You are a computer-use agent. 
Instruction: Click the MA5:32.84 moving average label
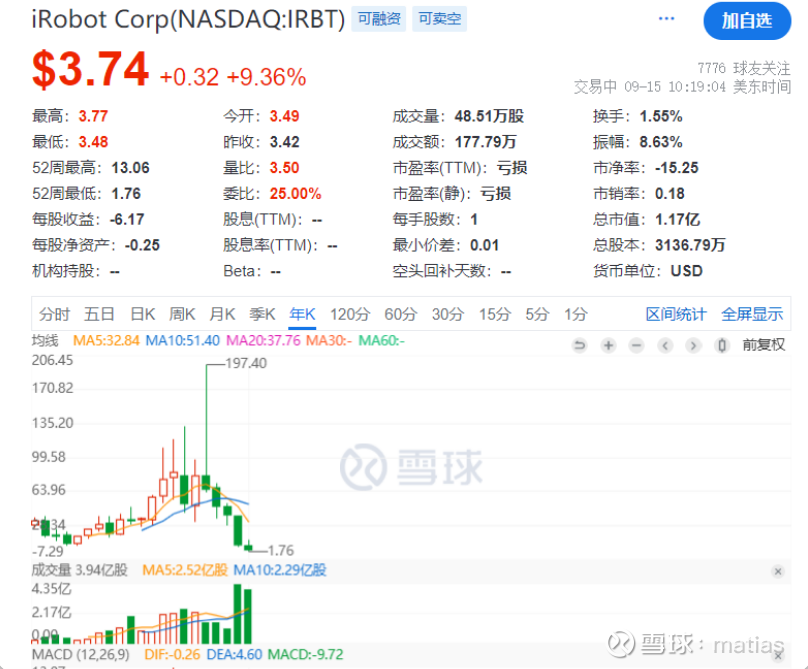(106, 341)
